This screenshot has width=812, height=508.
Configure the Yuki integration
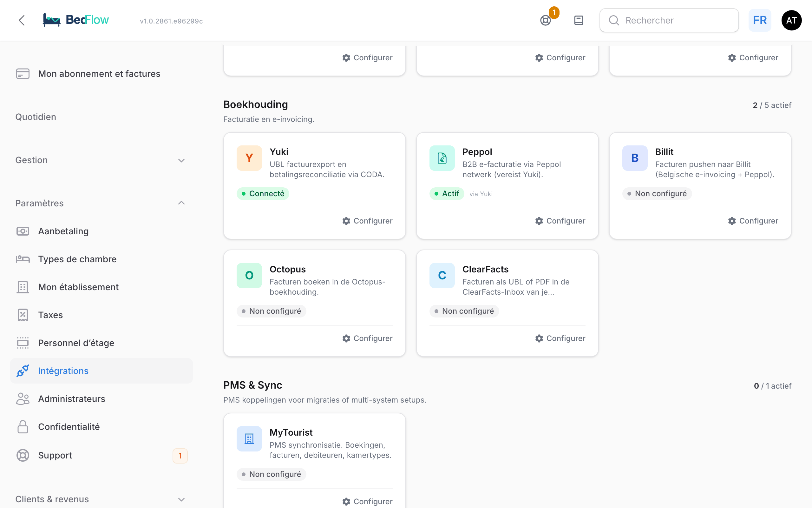pos(367,221)
